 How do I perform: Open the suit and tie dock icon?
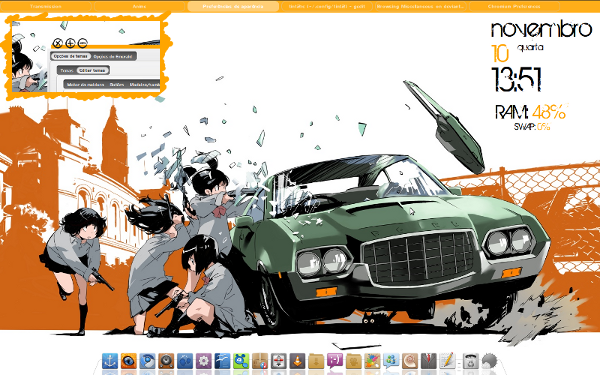pos(429,361)
